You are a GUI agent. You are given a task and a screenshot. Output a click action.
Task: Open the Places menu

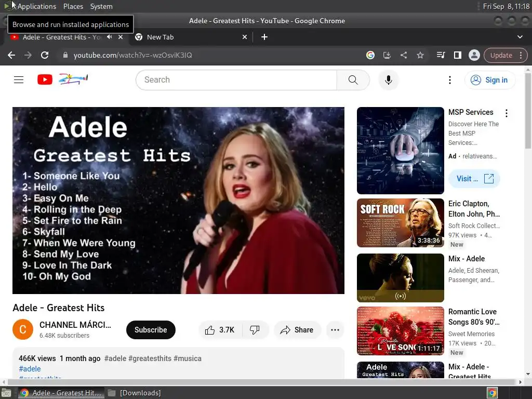click(73, 6)
